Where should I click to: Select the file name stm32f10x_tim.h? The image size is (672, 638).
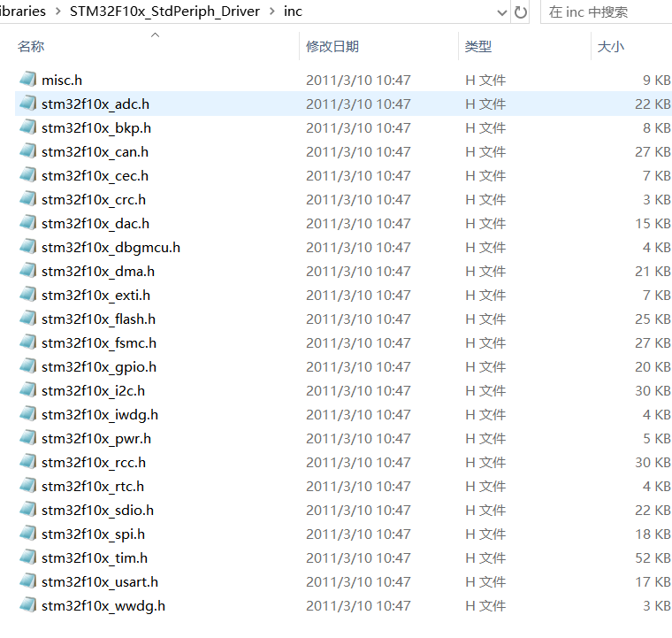[x=95, y=558]
